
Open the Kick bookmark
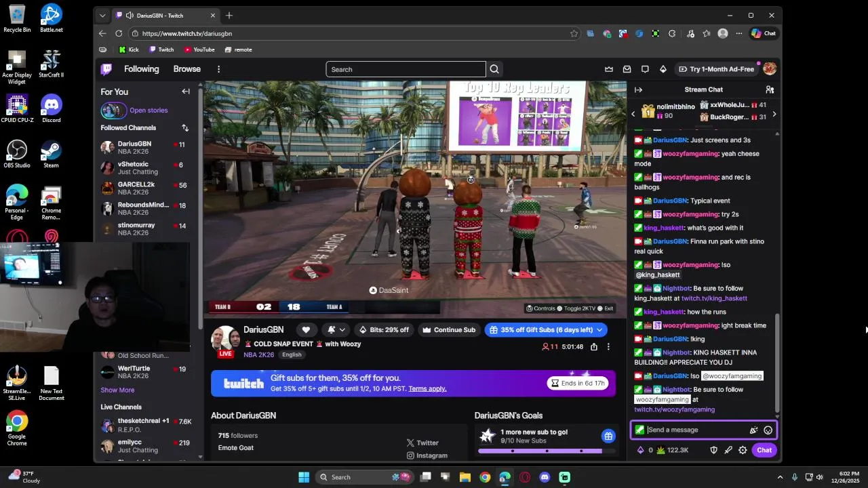[128, 49]
